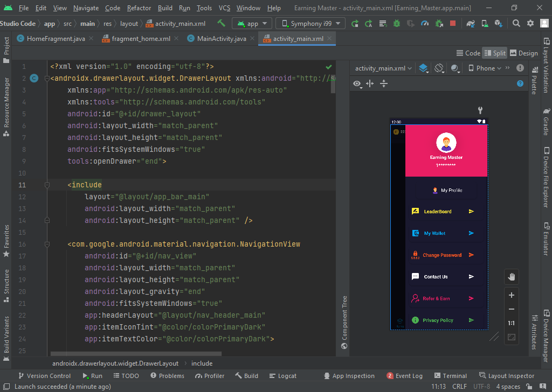Viewport: 552px width, 392px height.
Task: Open the Profiler gauge icon in toolbar
Action: point(425,24)
